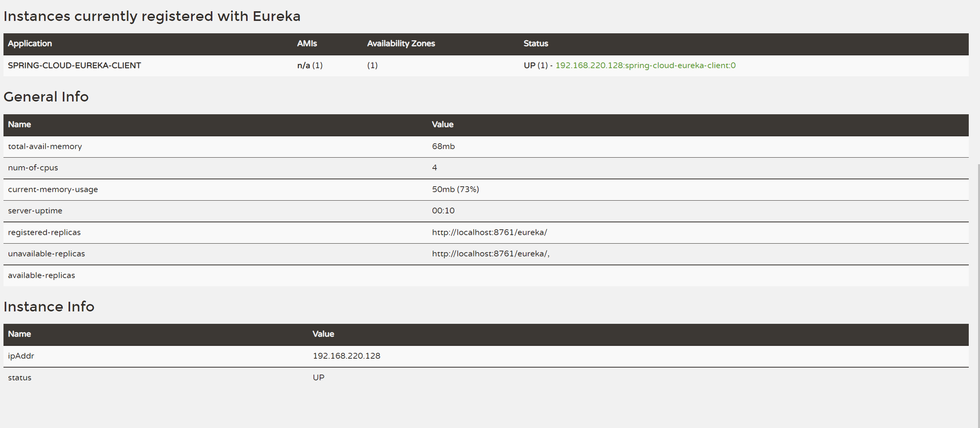
Task: Select the registered-replicas row name
Action: [44, 232]
